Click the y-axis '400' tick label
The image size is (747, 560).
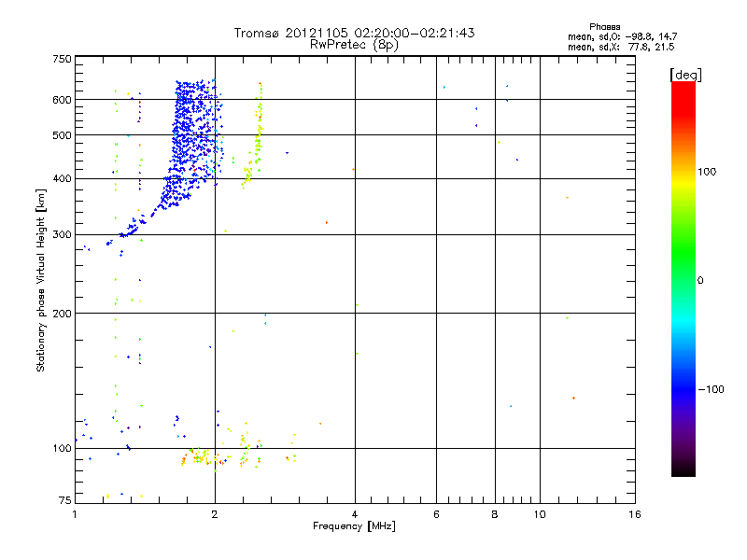click(62, 179)
